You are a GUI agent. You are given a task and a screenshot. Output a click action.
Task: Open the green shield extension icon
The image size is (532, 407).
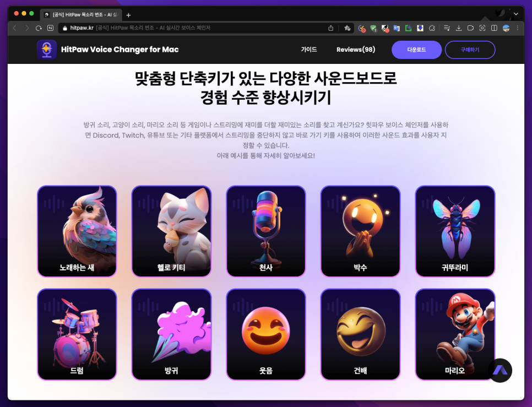[373, 28]
